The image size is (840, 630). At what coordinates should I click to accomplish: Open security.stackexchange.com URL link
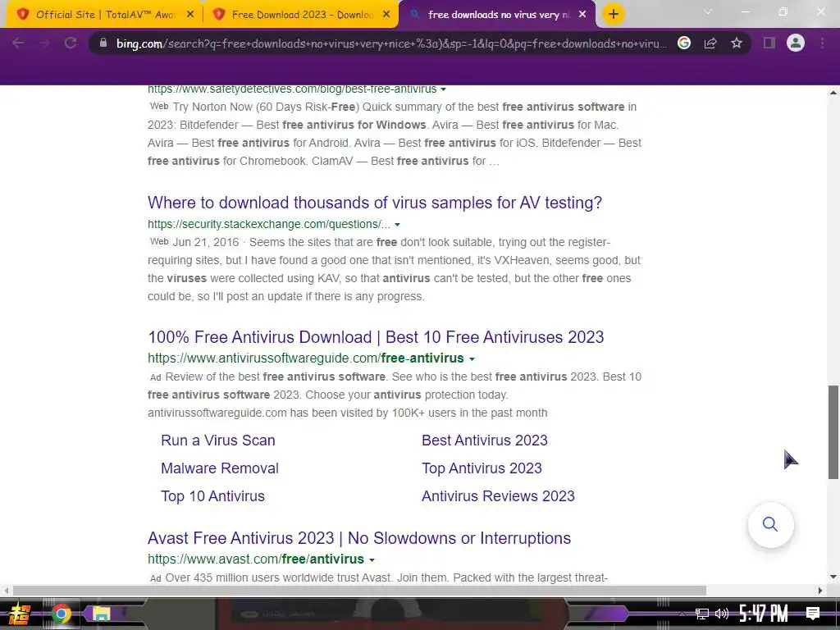269,224
